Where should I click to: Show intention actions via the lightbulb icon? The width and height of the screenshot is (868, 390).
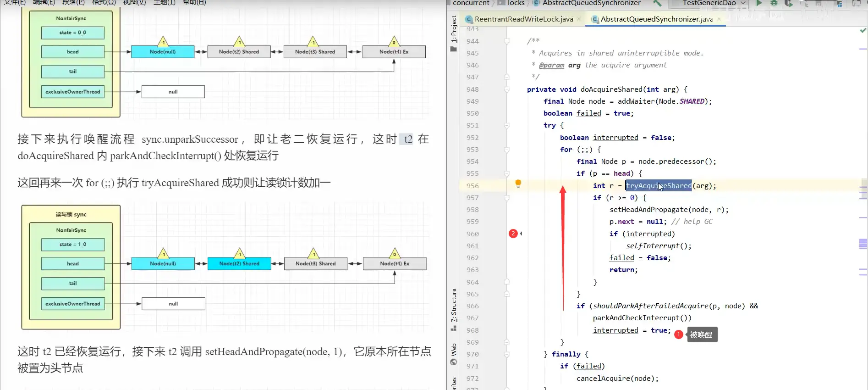tap(518, 184)
